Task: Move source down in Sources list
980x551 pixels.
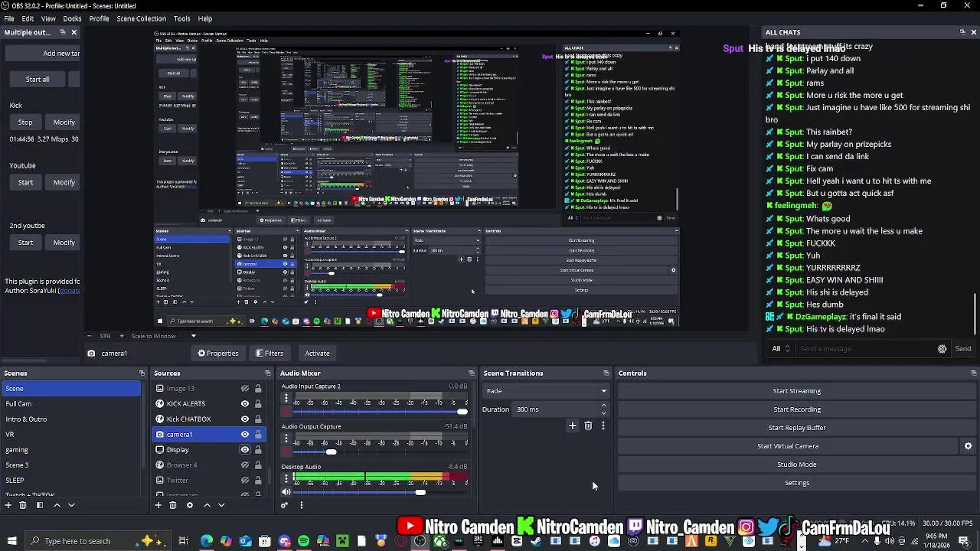Action: coord(221,505)
